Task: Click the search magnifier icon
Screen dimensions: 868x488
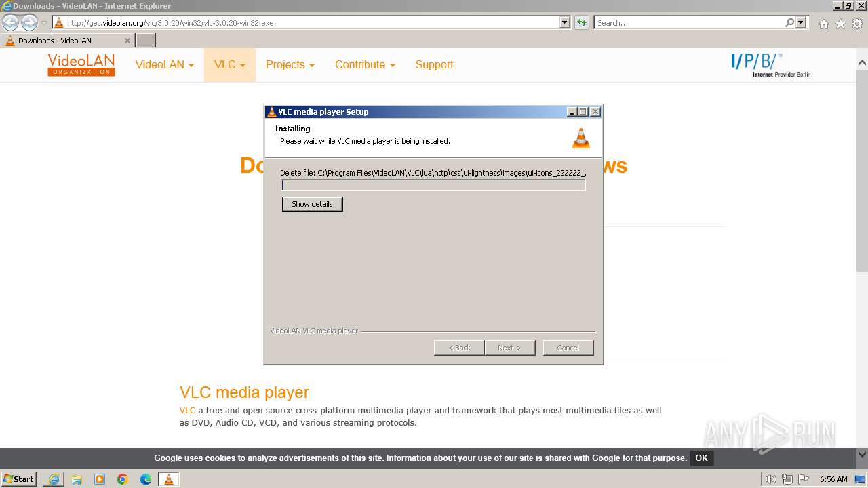Action: pyautogui.click(x=789, y=22)
